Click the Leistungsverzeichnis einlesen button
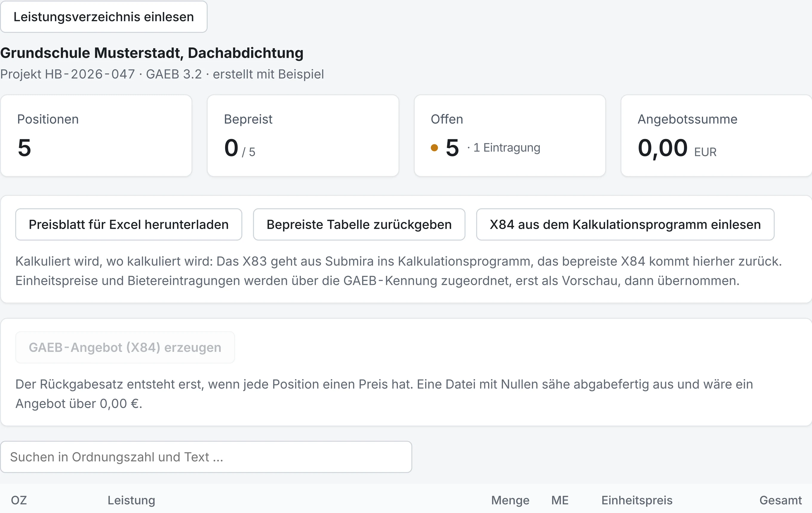 [104, 17]
